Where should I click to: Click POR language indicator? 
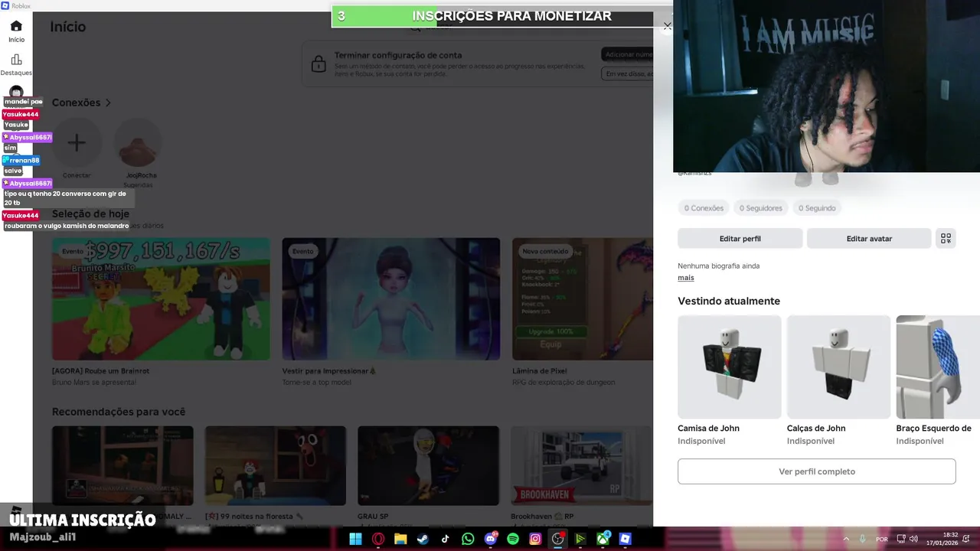pyautogui.click(x=882, y=539)
